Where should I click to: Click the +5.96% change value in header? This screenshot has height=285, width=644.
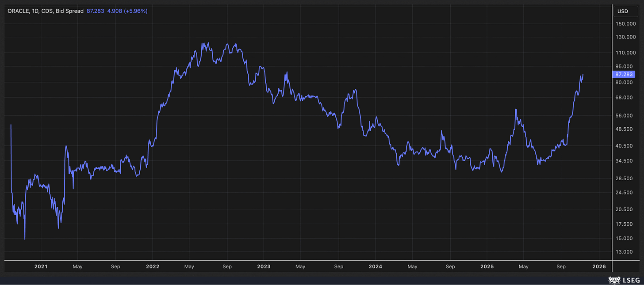[x=136, y=11]
